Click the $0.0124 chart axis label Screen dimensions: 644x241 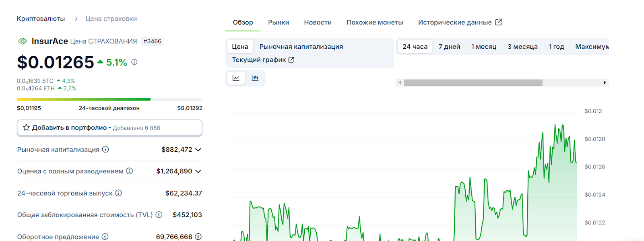(x=595, y=194)
